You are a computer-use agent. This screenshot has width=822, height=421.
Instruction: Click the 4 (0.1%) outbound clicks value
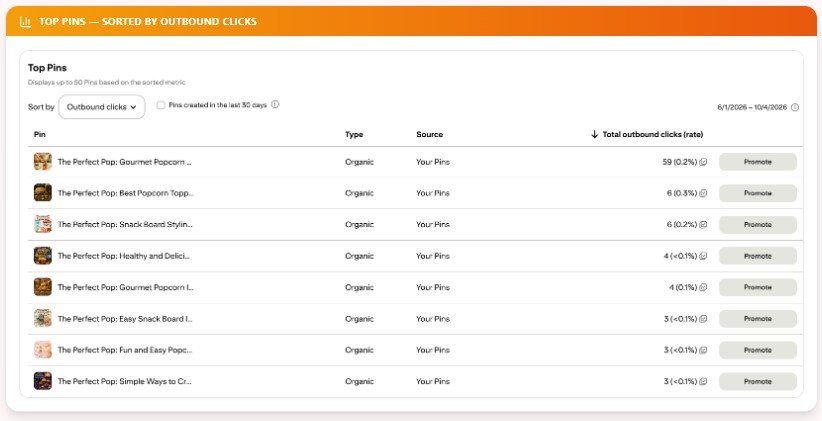click(x=683, y=287)
